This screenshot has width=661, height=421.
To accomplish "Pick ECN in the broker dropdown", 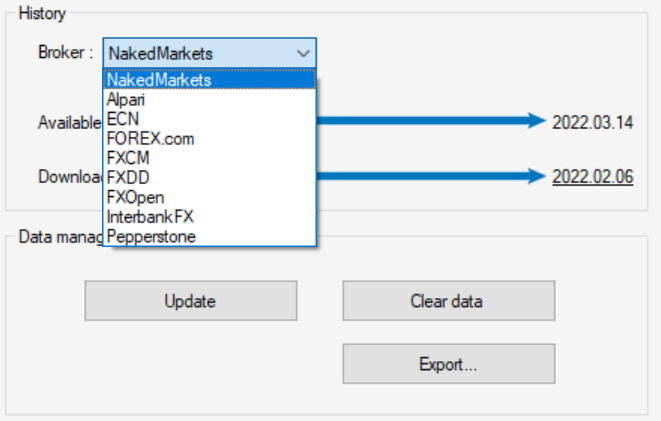I will (210, 119).
